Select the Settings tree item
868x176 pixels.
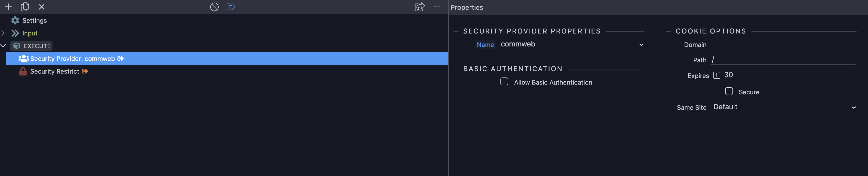[34, 20]
